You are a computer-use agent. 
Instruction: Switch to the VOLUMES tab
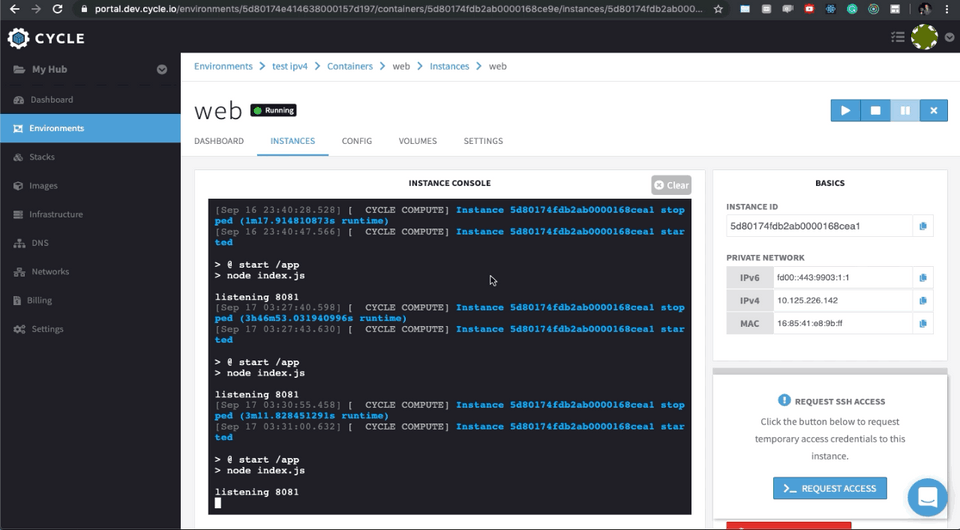tap(418, 141)
